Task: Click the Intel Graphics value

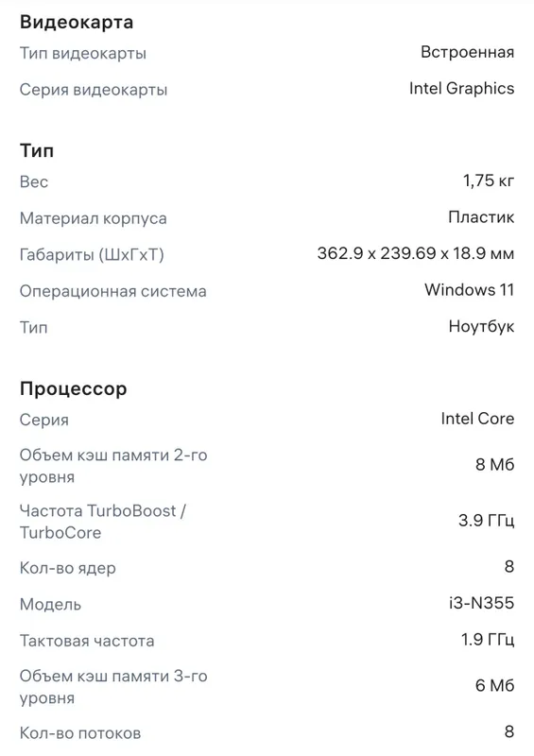Action: point(461,89)
